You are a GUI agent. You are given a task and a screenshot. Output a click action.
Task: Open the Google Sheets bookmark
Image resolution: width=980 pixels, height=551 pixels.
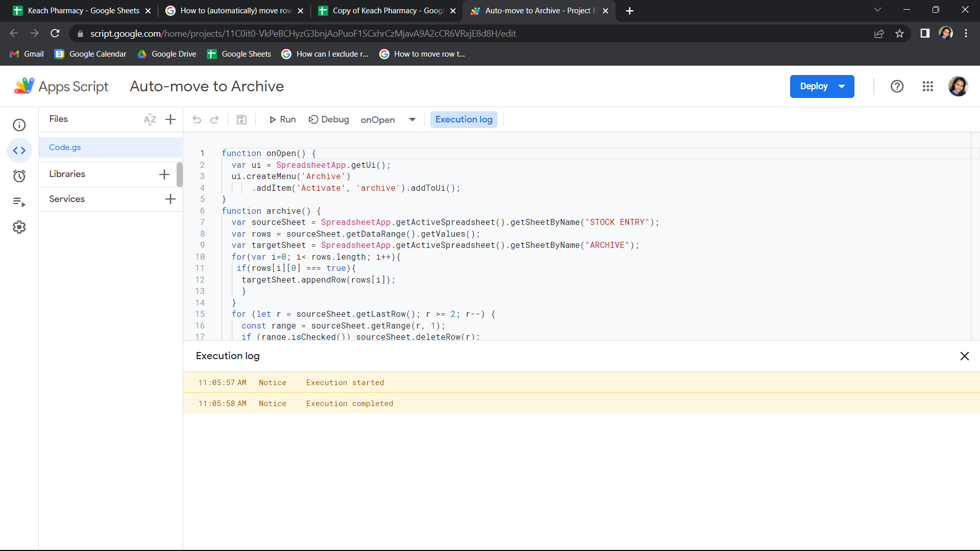[239, 54]
